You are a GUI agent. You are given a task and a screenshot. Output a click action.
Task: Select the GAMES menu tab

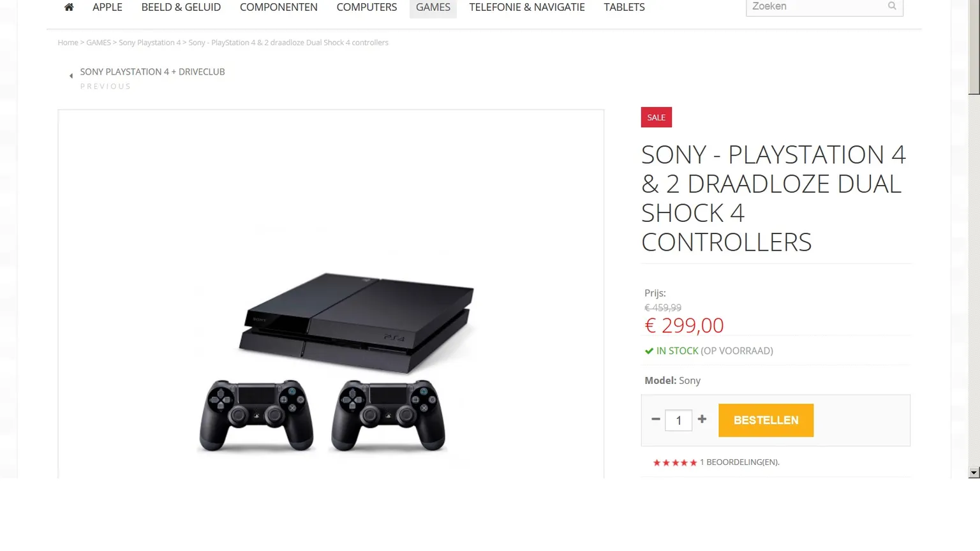coord(433,7)
